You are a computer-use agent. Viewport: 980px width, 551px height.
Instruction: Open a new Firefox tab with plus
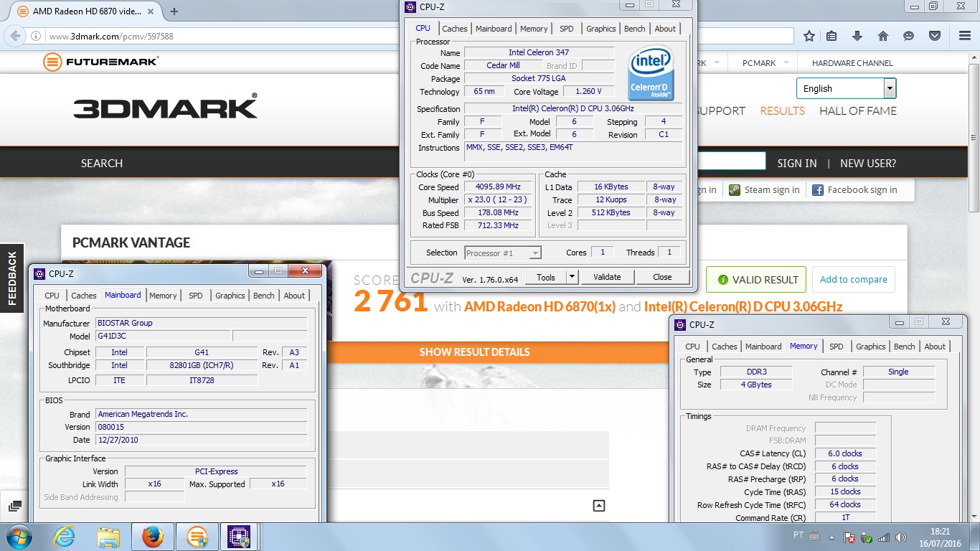pos(174,11)
